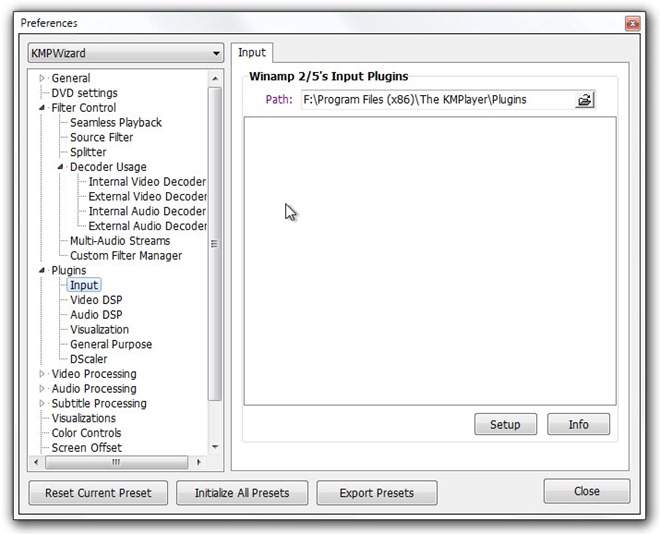Select General Purpose plugin item
Image resolution: width=660 pixels, height=534 pixels.
(111, 344)
